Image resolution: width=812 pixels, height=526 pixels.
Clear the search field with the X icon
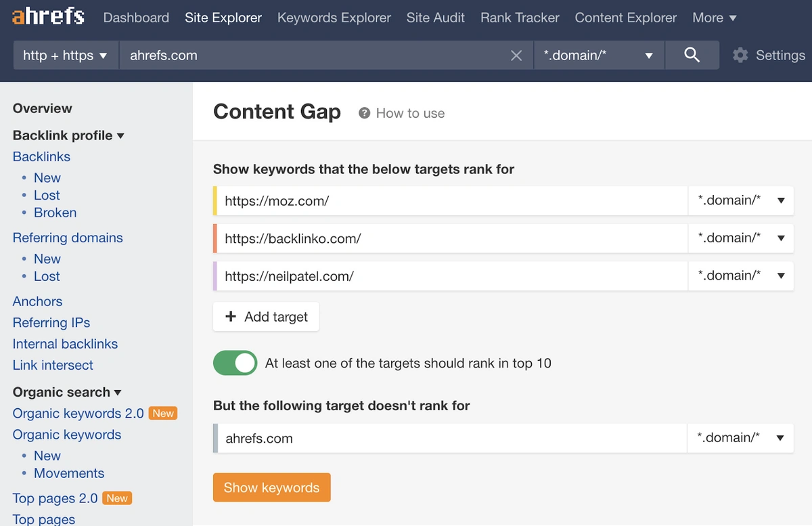click(516, 55)
